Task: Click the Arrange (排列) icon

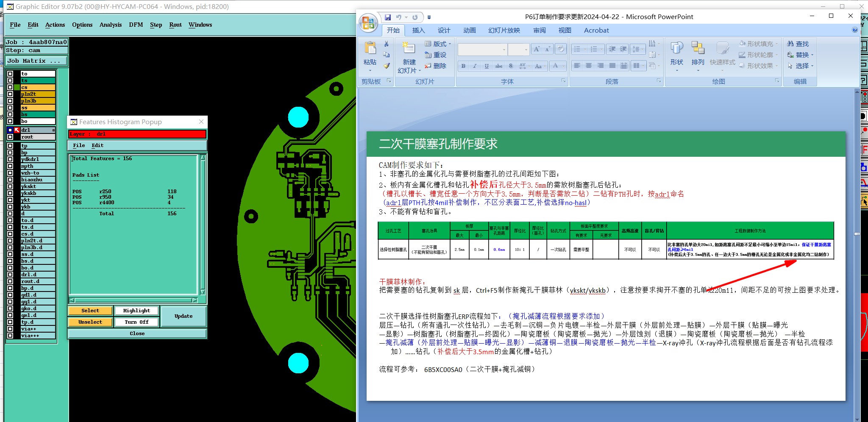Action: click(x=698, y=48)
